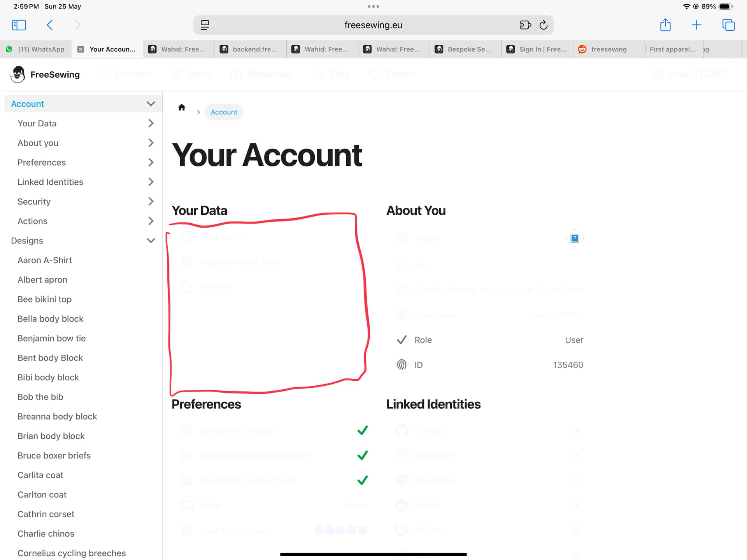Open Bella body block design
747x560 pixels.
(x=51, y=319)
